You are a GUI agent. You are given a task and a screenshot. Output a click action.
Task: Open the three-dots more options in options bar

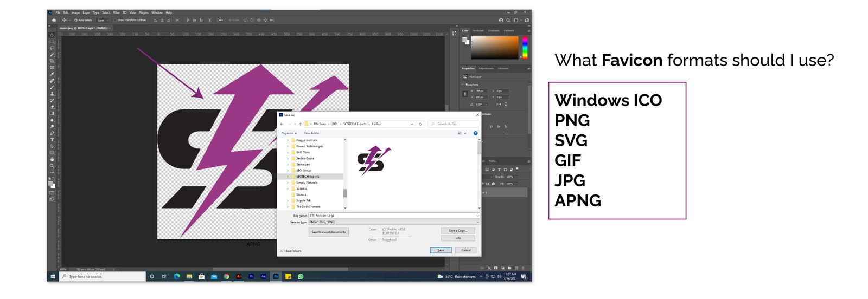click(x=221, y=20)
